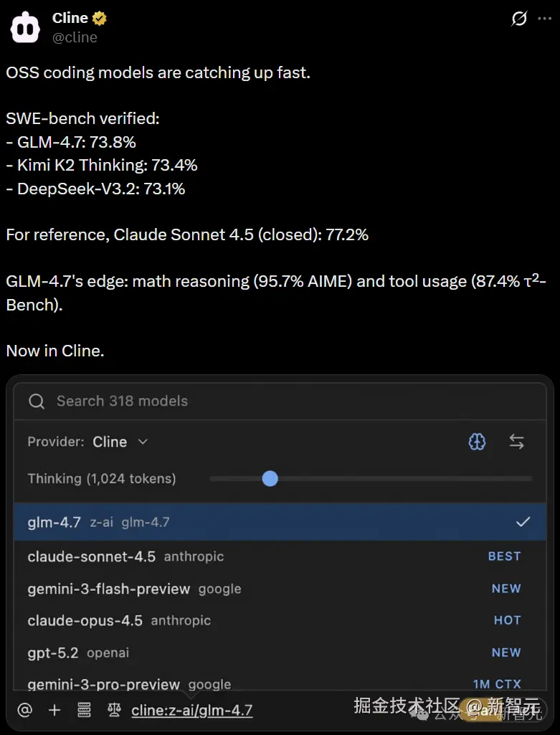The image size is (560, 735).
Task: Click the Cline profile avatar
Action: click(x=25, y=27)
